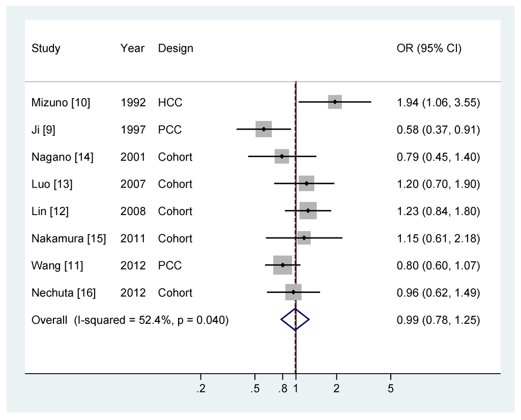Click the Lin 2008 gray weight square
521x420 pixels.
click(x=308, y=211)
